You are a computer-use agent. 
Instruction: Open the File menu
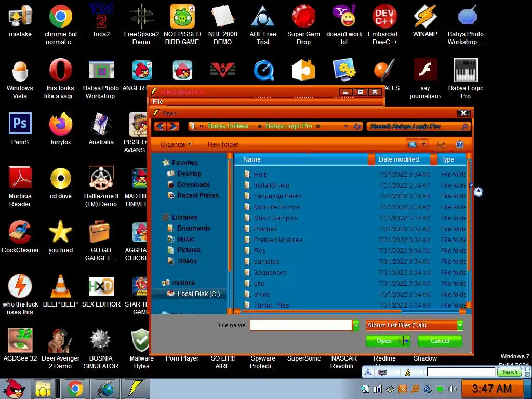tap(158, 101)
